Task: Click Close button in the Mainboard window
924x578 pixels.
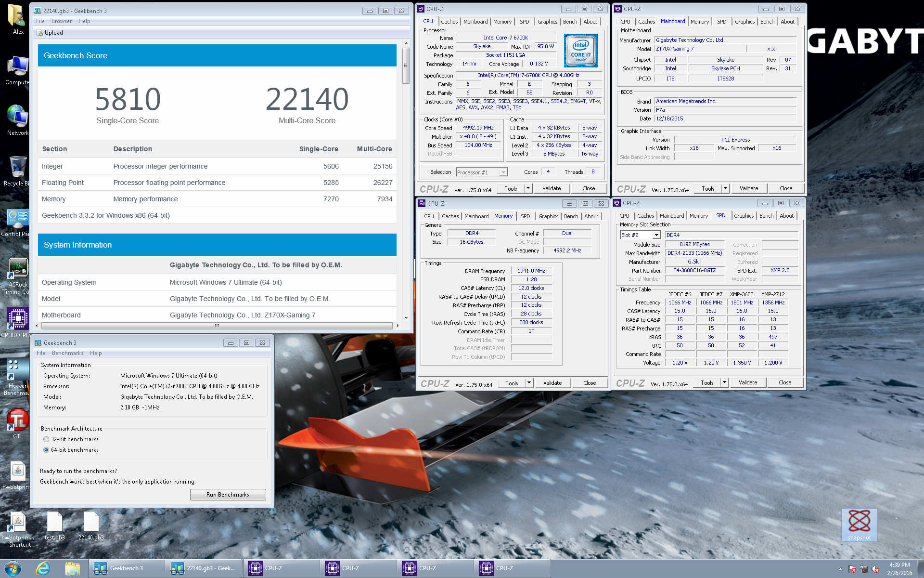Action: [785, 188]
